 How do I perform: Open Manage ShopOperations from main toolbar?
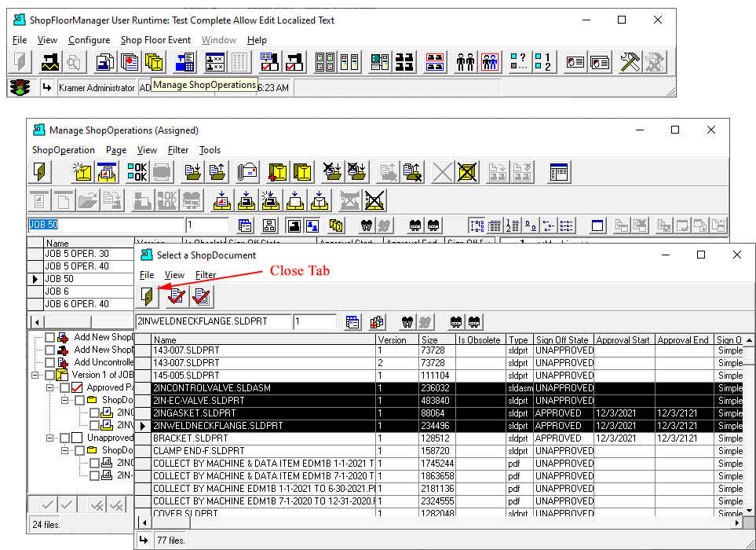(155, 62)
